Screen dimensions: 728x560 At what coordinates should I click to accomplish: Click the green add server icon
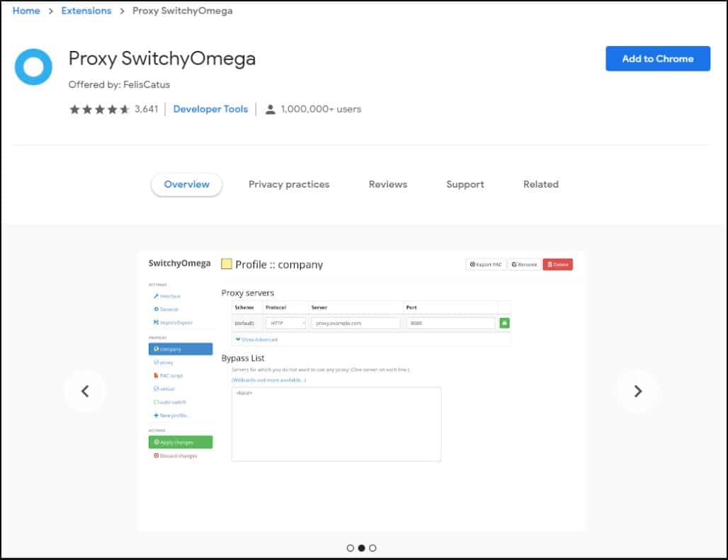(505, 323)
